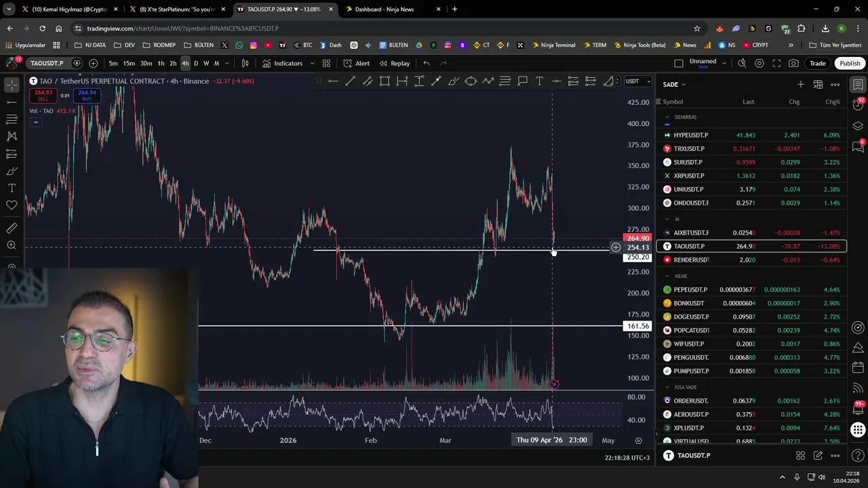Screen dimensions: 868x488
Task: Open the edit note icon for TAOUSDT.P
Action: pos(818,455)
